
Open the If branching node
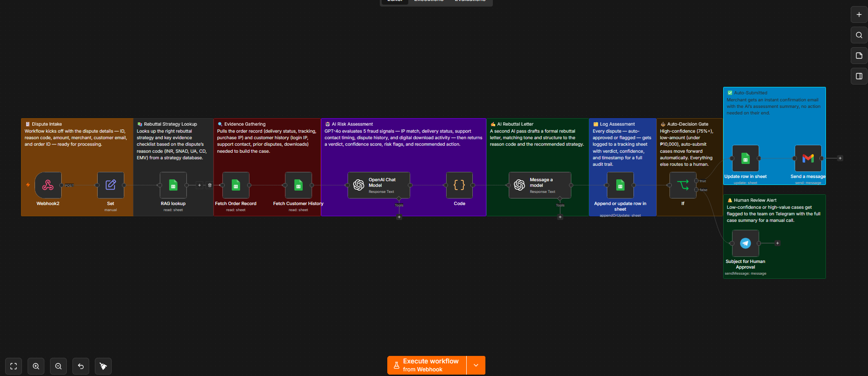(683, 185)
